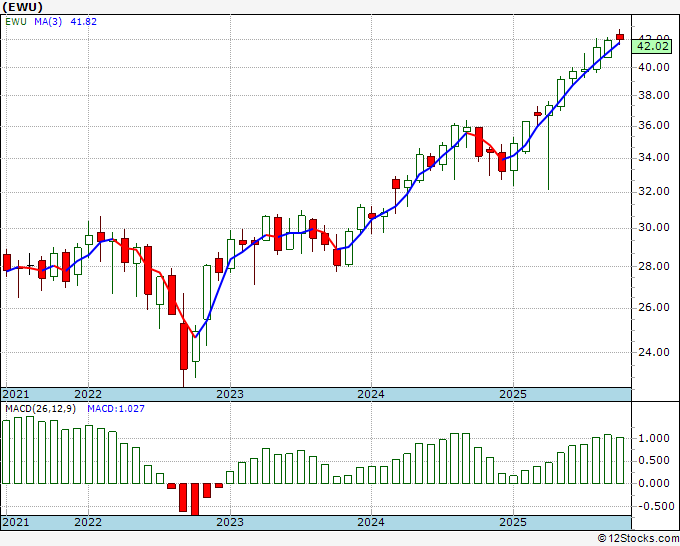Select the 40.00 price axis label

[654, 67]
